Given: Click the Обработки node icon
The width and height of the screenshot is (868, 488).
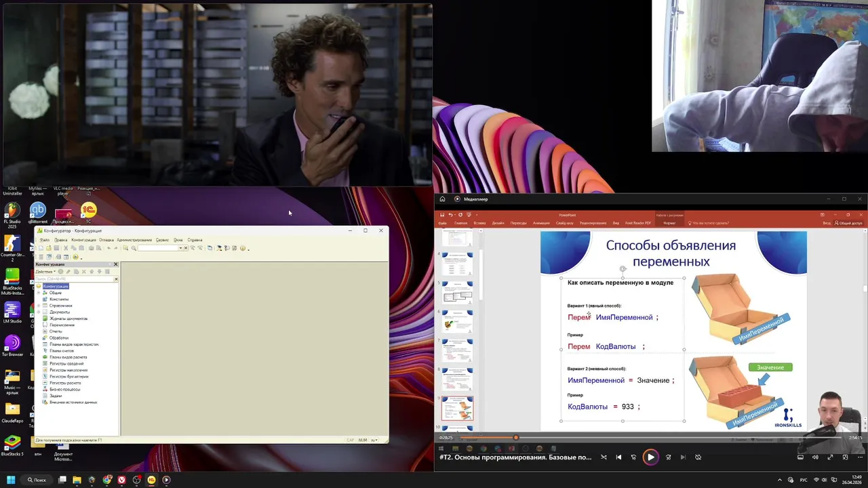Looking at the screenshot, I should click(45, 338).
